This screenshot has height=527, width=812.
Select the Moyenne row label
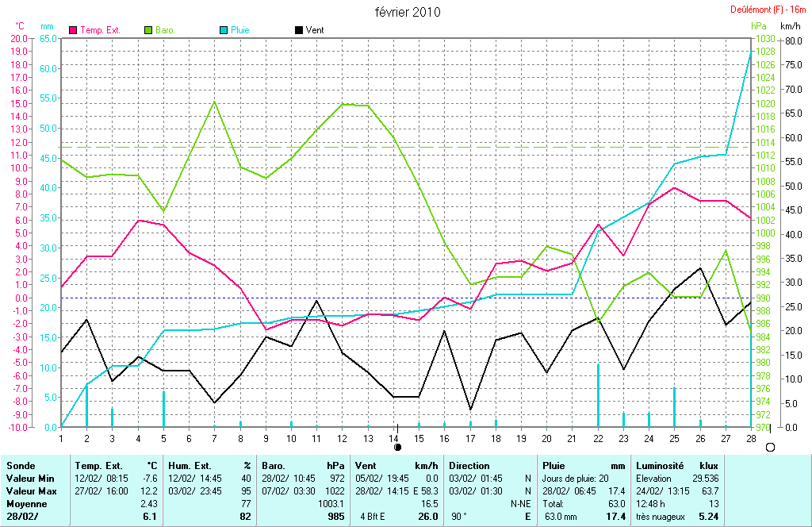(25, 504)
